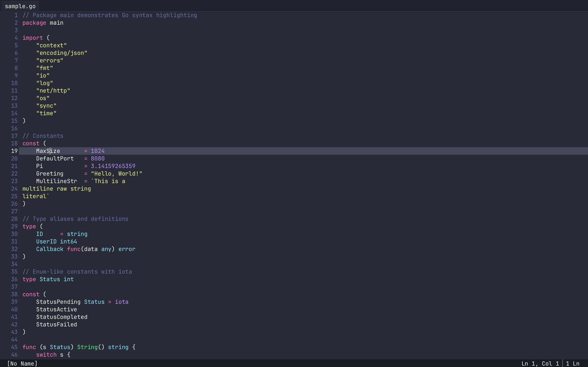Image resolution: width=588 pixels, height=367 pixels.
Task: Place cursor on the package keyword
Action: [x=34, y=23]
